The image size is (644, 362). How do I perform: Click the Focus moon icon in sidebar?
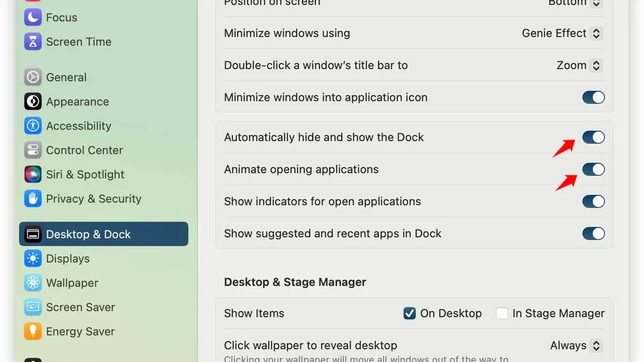click(33, 17)
